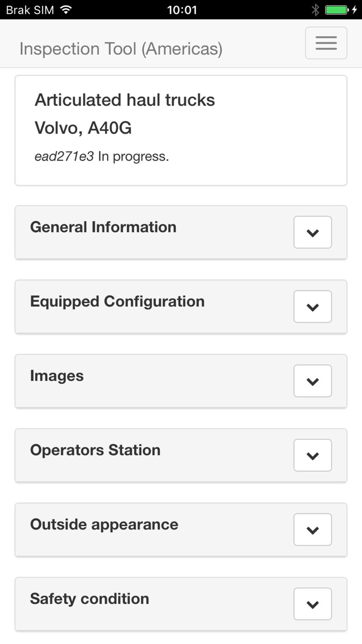Expand the Equipped Configuration chevron button
Viewport: 362px width, 644px height.
(x=312, y=307)
